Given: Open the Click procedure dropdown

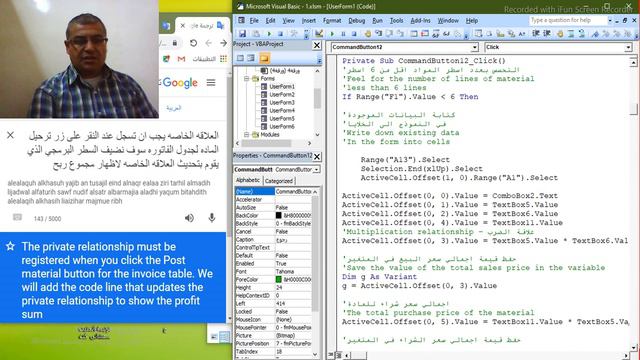Looking at the screenshot, I should [628, 47].
